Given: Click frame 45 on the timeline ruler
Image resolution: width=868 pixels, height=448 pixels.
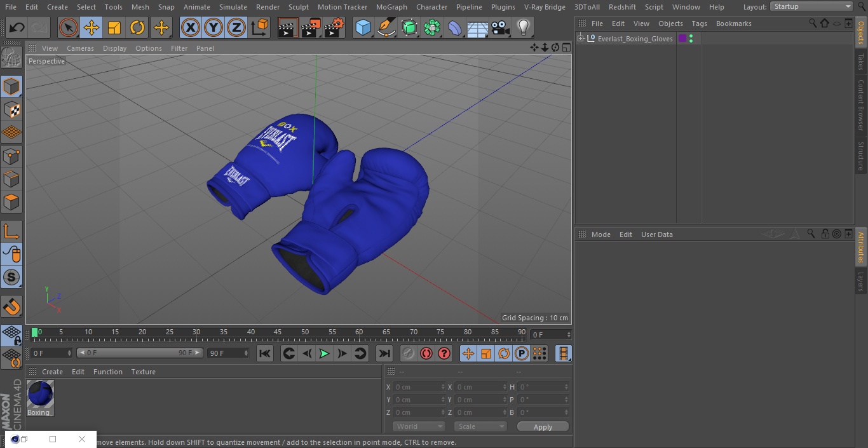Looking at the screenshot, I should (278, 332).
